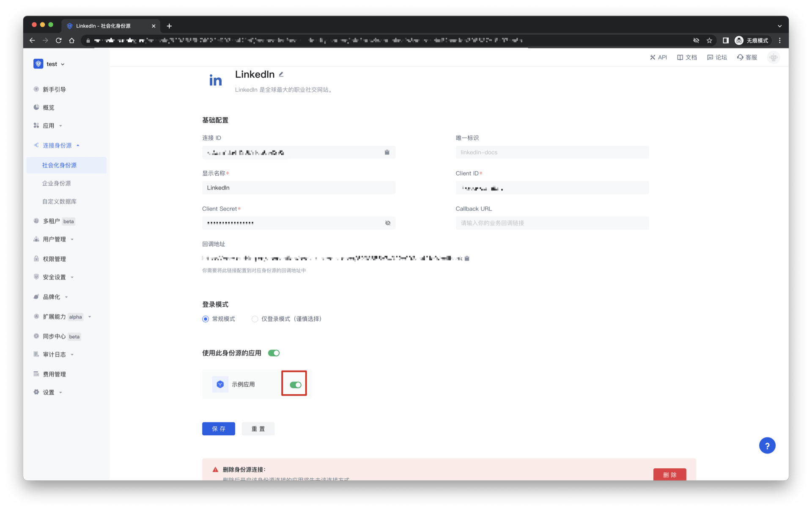Screen dimensions: 812x511
Task: Open 自定义数据库 sidebar item
Action: (x=59, y=201)
